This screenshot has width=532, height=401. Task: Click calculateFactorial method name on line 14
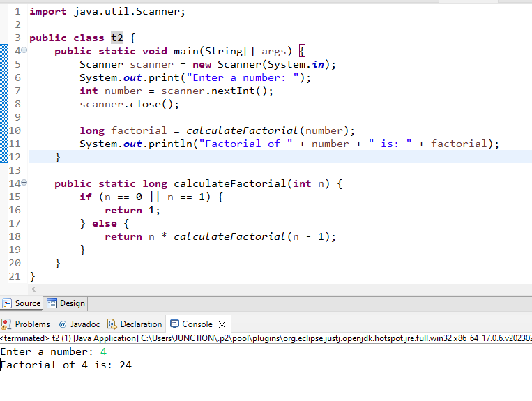(230, 183)
